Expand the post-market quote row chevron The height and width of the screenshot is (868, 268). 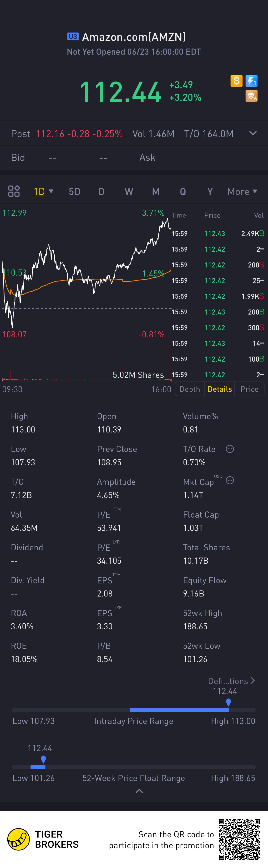tap(253, 133)
